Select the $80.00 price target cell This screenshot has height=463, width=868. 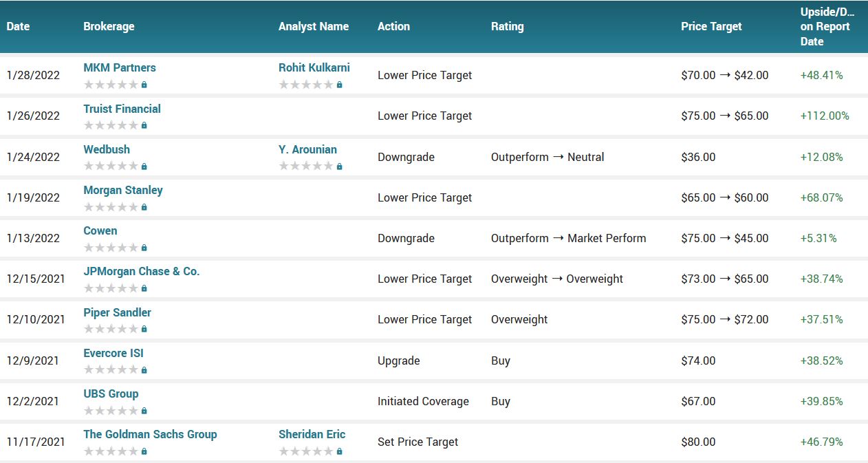(x=698, y=442)
